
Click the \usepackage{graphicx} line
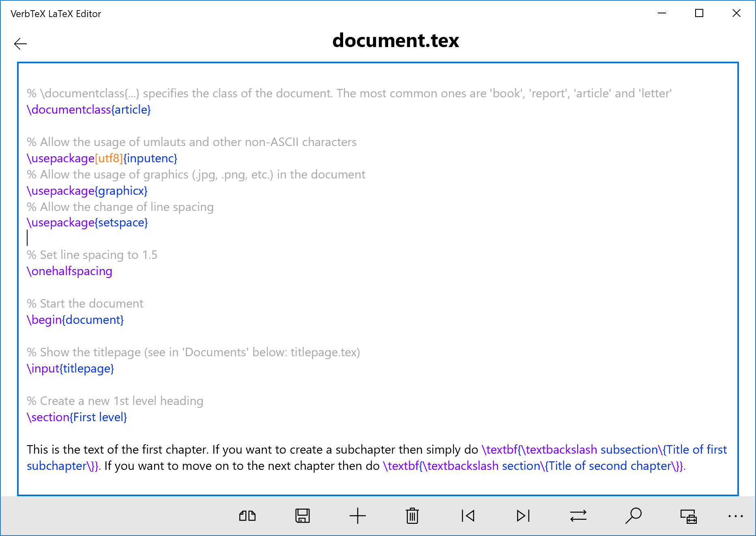pyautogui.click(x=87, y=191)
